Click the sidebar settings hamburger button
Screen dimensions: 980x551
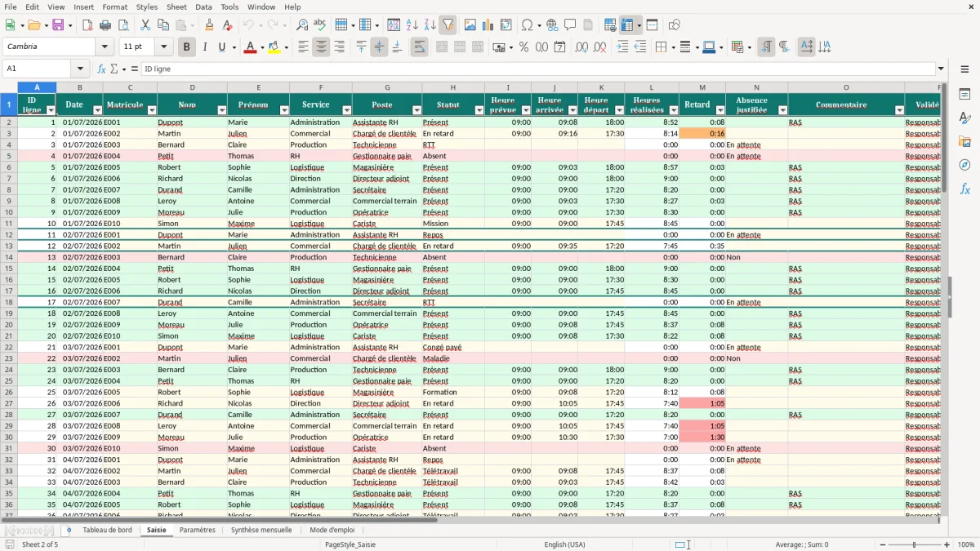tap(964, 69)
